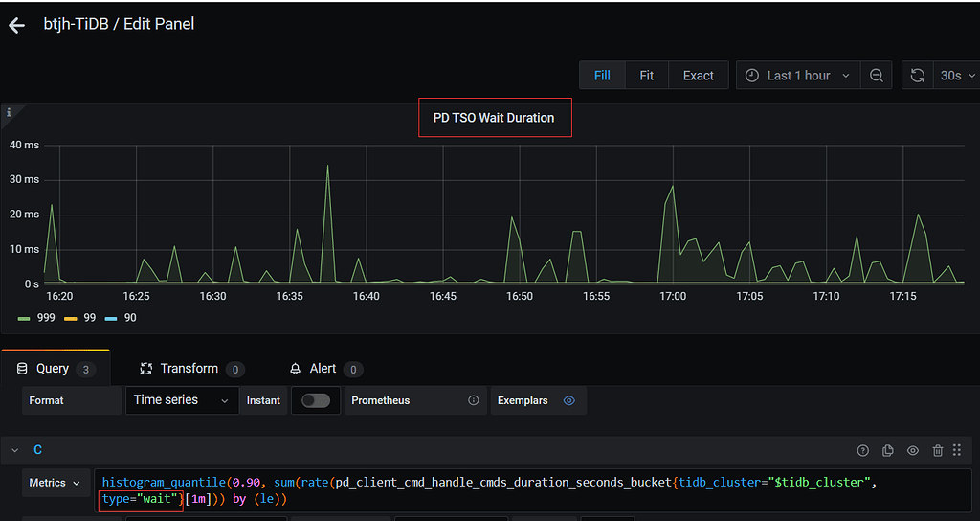Image resolution: width=980 pixels, height=521 pixels.
Task: Expand the 30s refresh interval dropdown
Action: [957, 76]
